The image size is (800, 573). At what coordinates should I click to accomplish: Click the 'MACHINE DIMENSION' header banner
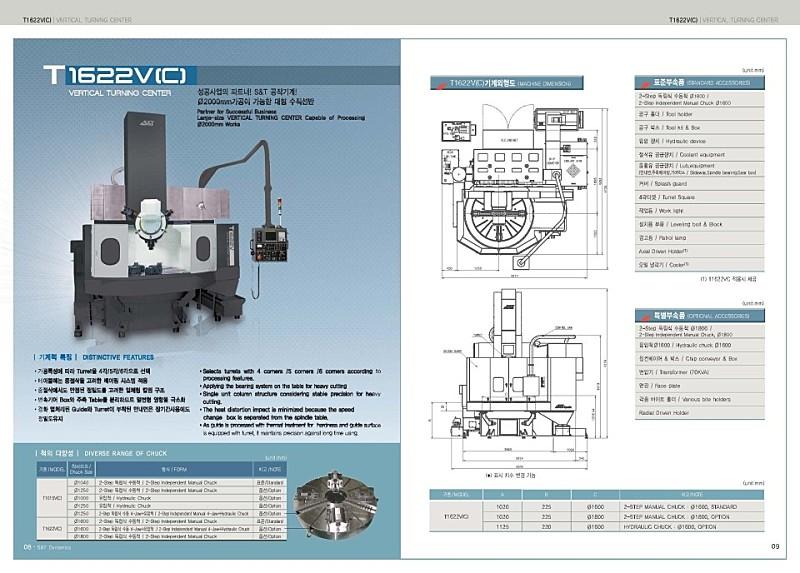[x=507, y=83]
